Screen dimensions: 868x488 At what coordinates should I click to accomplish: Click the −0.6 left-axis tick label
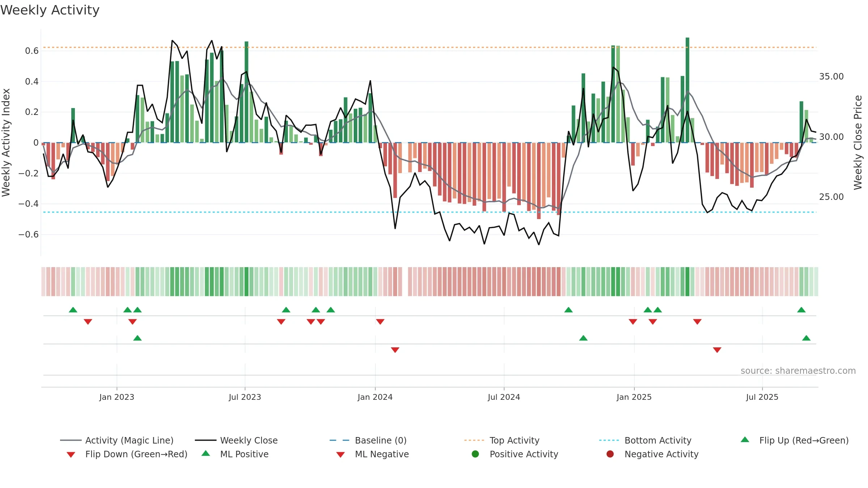click(x=29, y=235)
